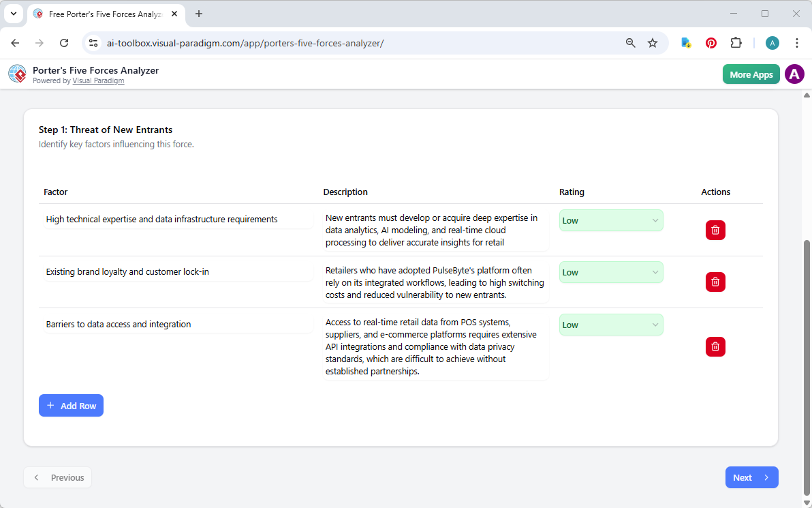This screenshot has width=812, height=508.
Task: Open the zoom icon in the address bar
Action: (630, 42)
